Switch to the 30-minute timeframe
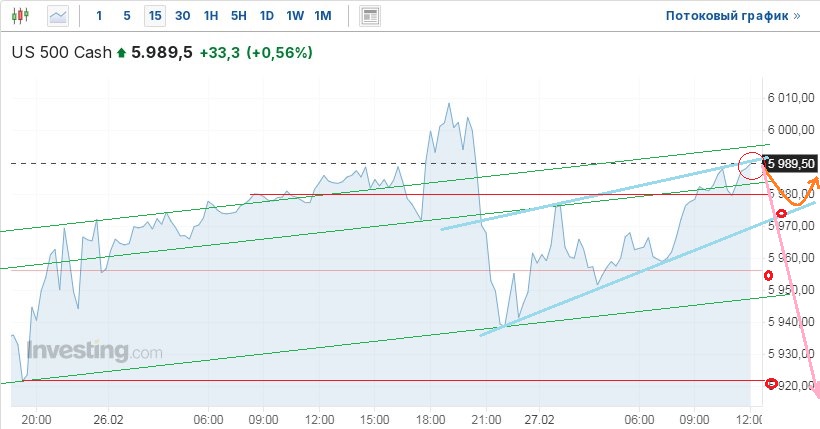The width and height of the screenshot is (820, 429). coord(182,16)
